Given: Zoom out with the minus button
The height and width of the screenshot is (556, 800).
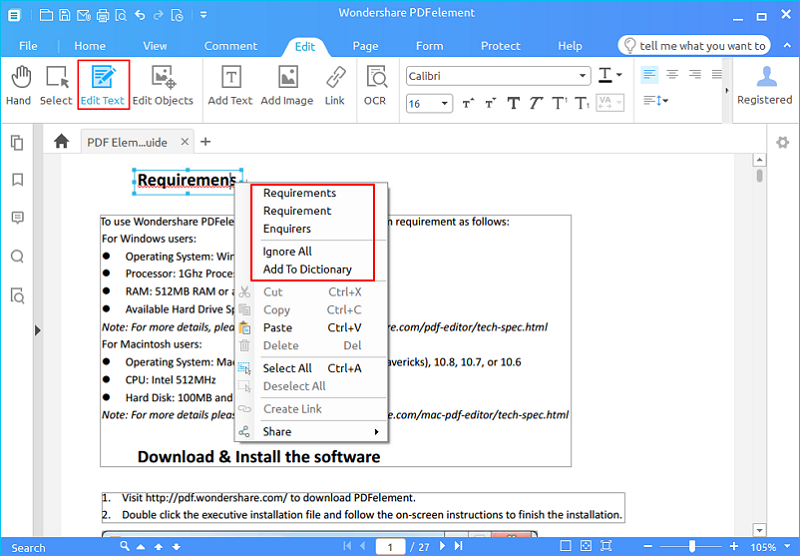Looking at the screenshot, I should click(648, 546).
